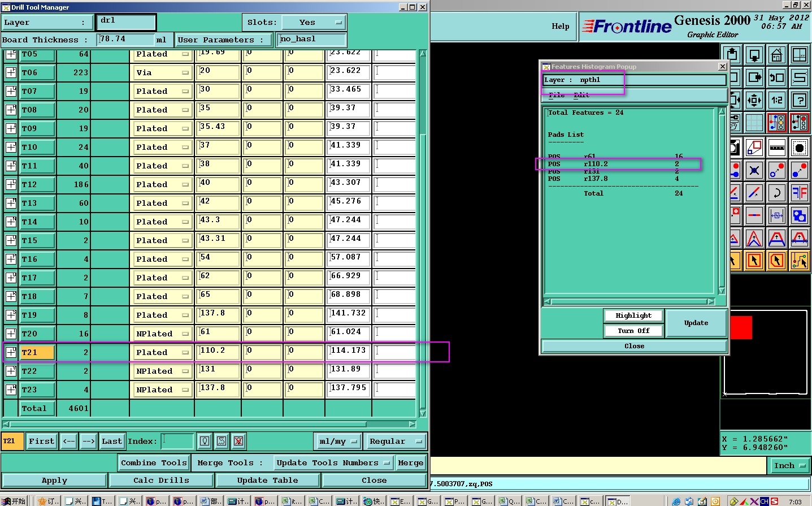Click the light bulb icon beside Index
Viewport: 812px width, 506px height.
(x=205, y=441)
